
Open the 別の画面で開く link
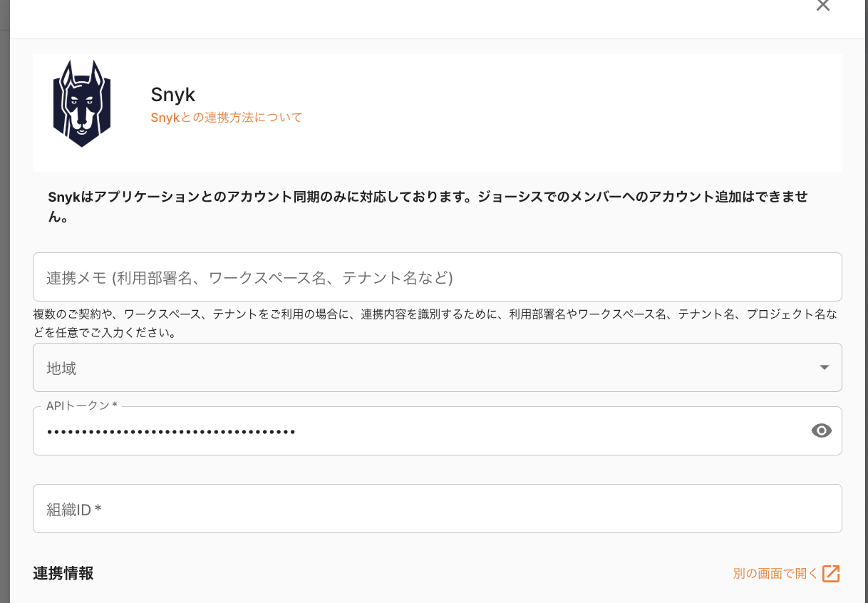pos(775,574)
